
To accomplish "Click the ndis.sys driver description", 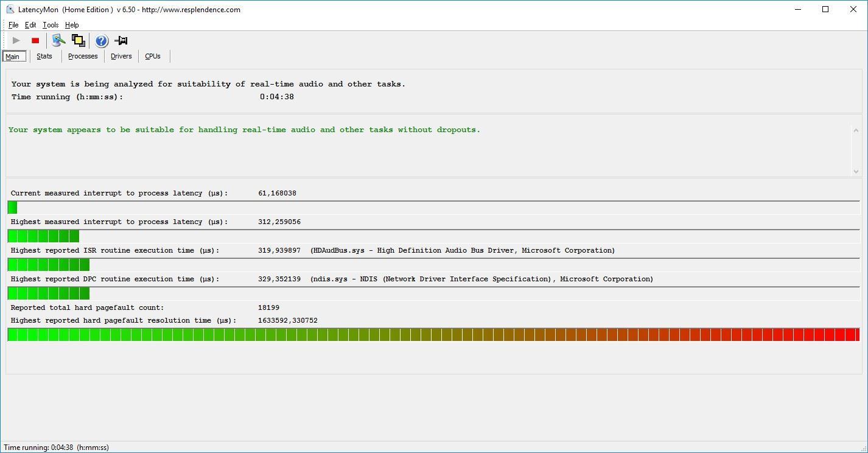I will pyautogui.click(x=481, y=279).
